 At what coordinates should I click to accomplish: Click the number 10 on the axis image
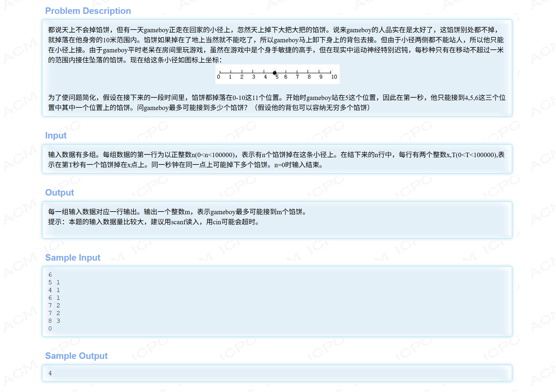click(x=334, y=77)
